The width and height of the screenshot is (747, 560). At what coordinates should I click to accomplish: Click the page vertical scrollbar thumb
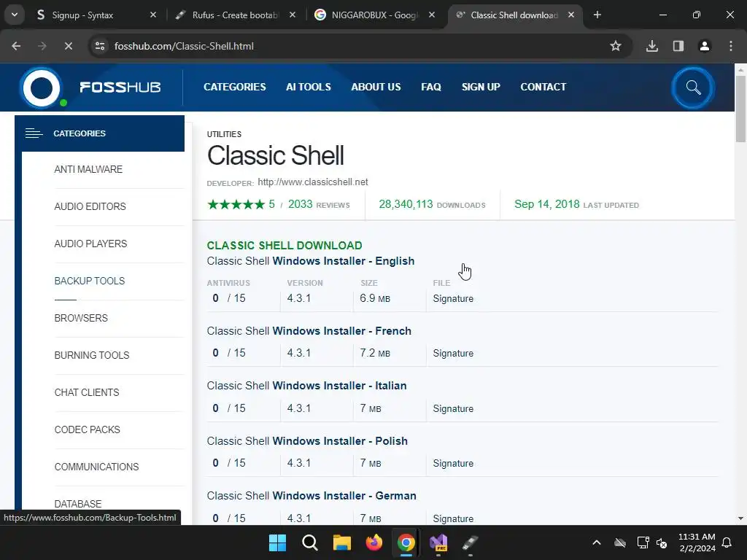click(740, 109)
